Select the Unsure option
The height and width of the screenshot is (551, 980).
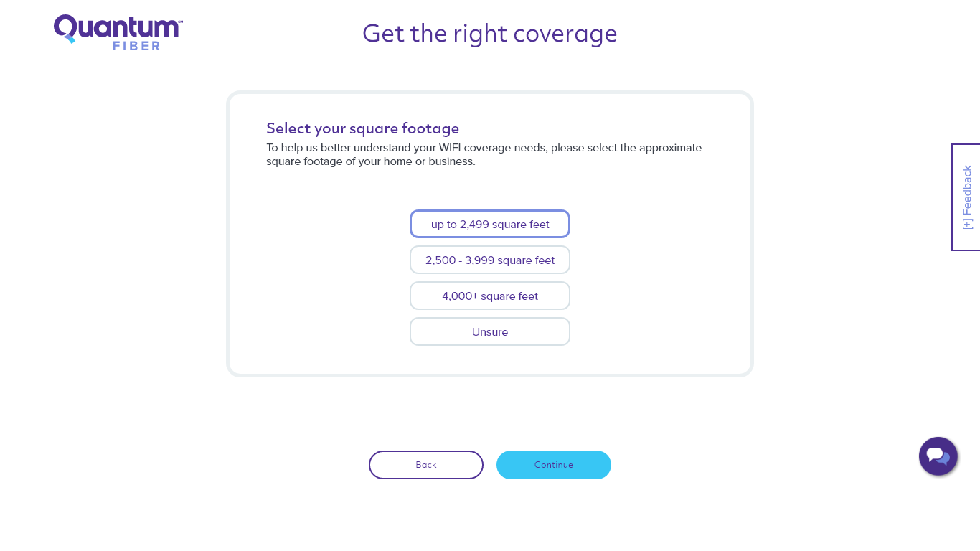click(x=490, y=331)
